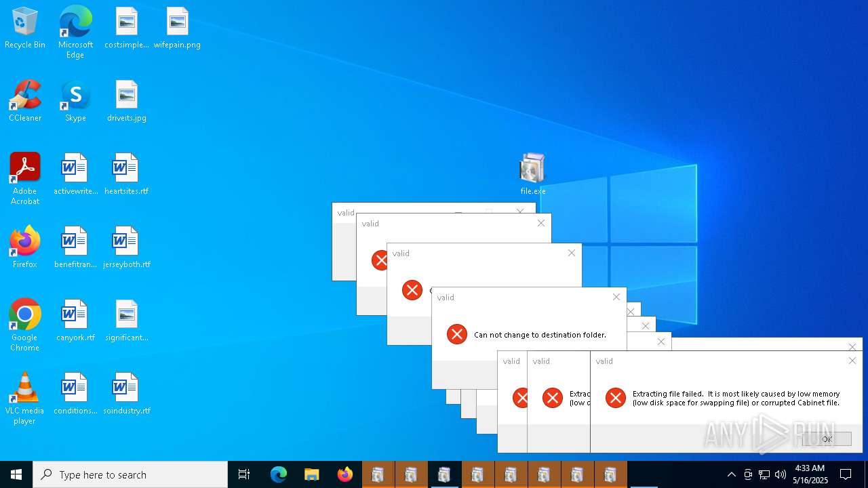Select the VLC media player shortcut
Image resolution: width=868 pixels, height=488 pixels.
click(25, 399)
